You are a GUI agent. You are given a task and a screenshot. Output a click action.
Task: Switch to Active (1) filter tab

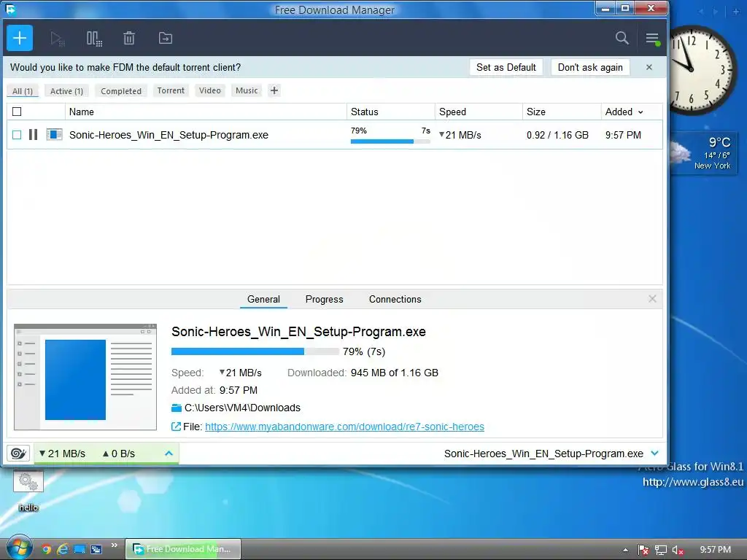point(66,91)
